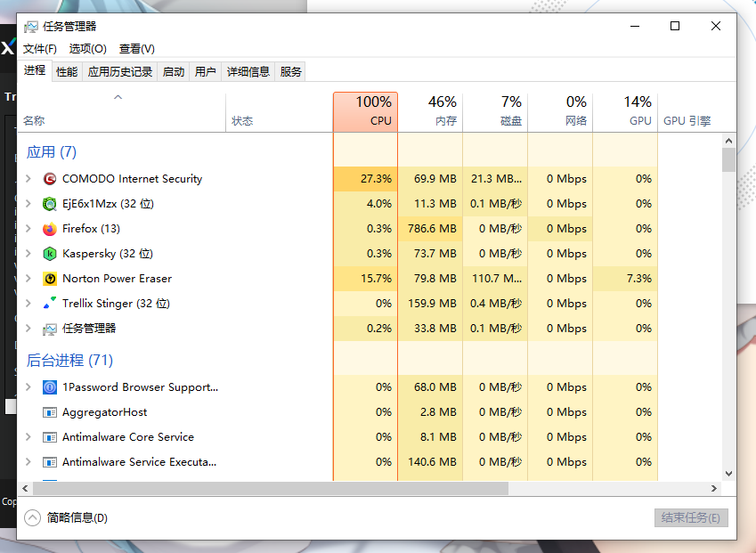This screenshot has height=553, width=756.
Task: Click vertical scrollbar up arrow
Action: (728, 141)
